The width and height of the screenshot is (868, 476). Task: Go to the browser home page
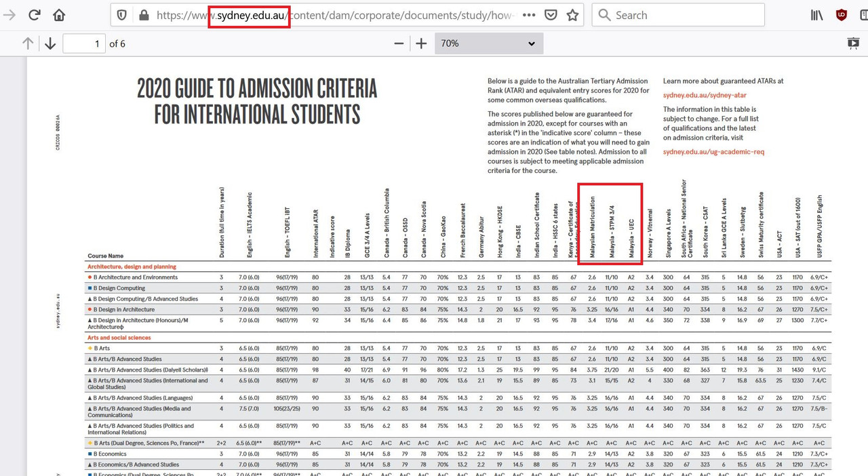60,15
